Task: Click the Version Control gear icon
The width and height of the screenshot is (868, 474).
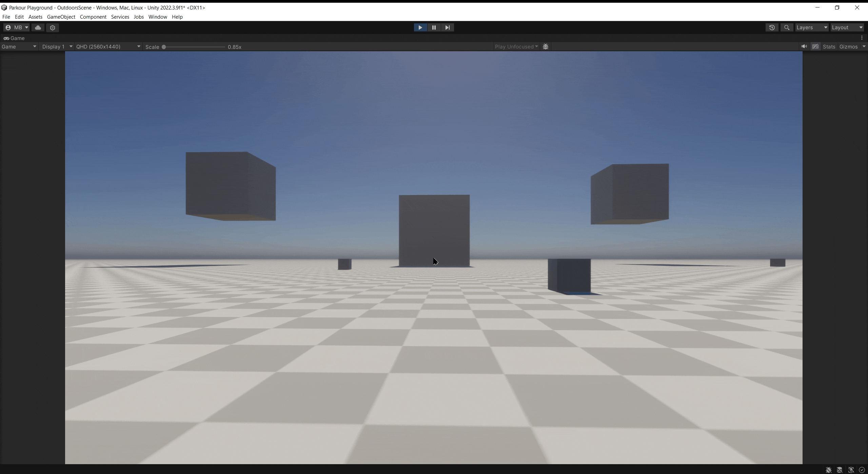Action: click(53, 27)
